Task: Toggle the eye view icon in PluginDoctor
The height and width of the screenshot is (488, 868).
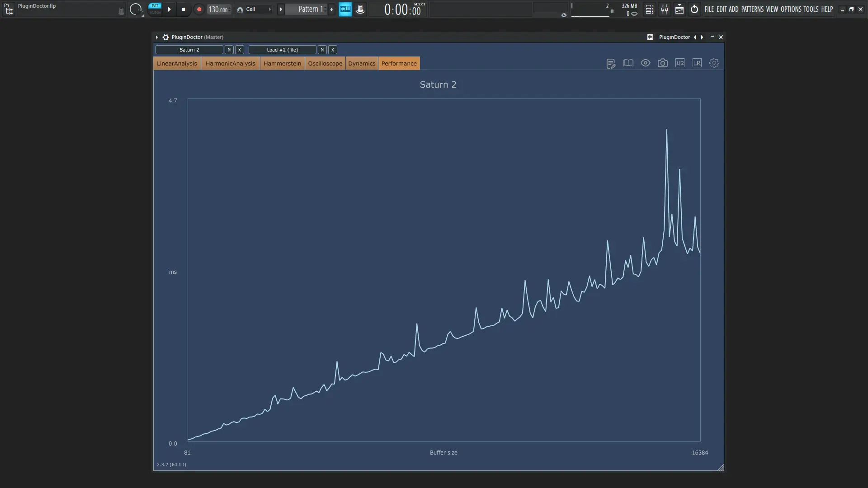Action: [x=645, y=63]
